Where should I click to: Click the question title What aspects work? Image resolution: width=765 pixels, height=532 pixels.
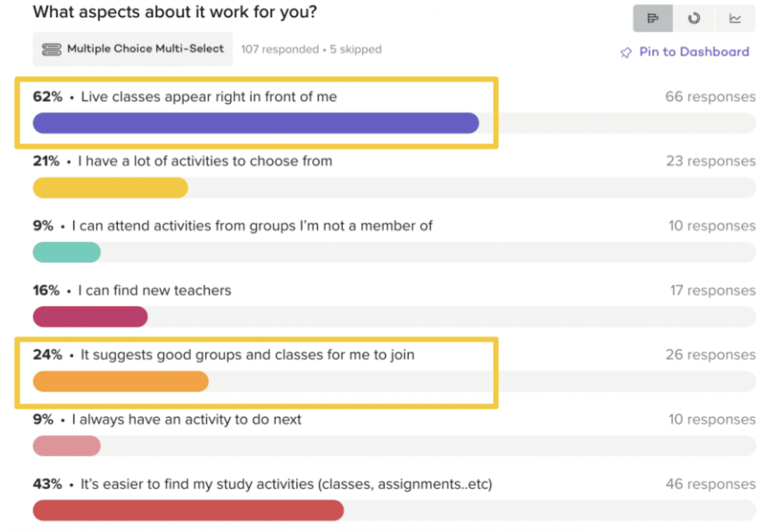tap(175, 12)
